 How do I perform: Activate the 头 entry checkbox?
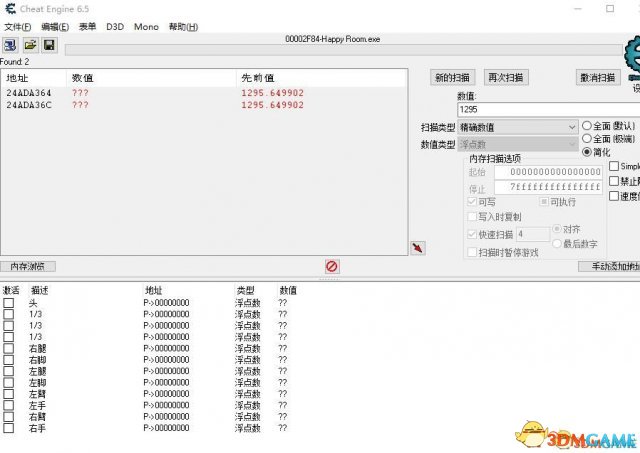[9, 303]
